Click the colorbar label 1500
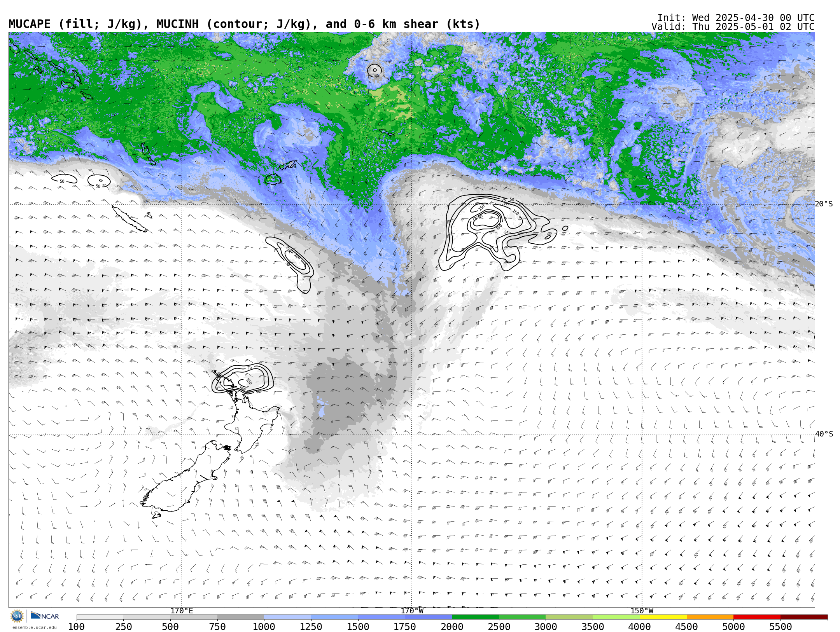This screenshot has height=632, width=840. coord(358,627)
